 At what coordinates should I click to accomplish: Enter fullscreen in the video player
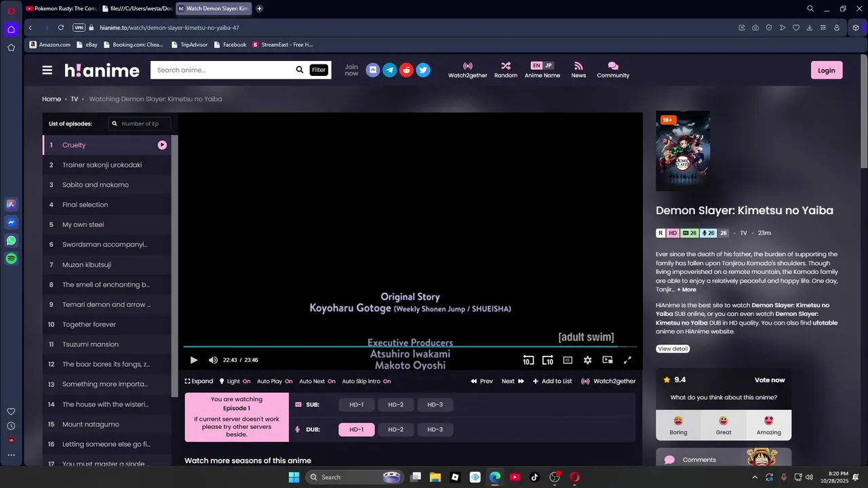(x=627, y=360)
